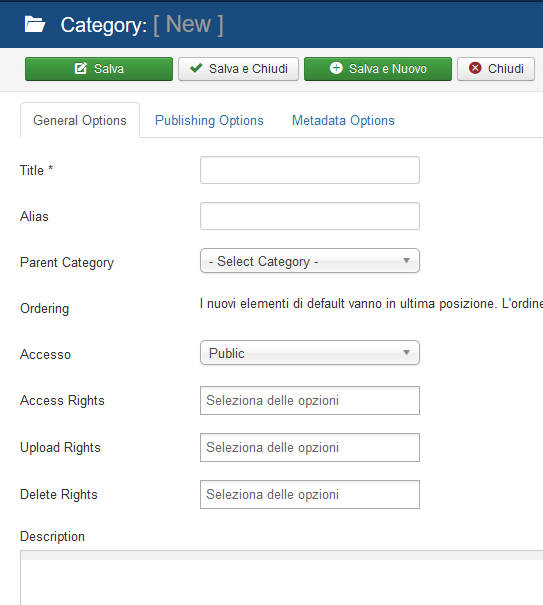Viewport: 543px width, 605px height.
Task: Click the Salva e Chiudi button
Action: pyautogui.click(x=239, y=69)
